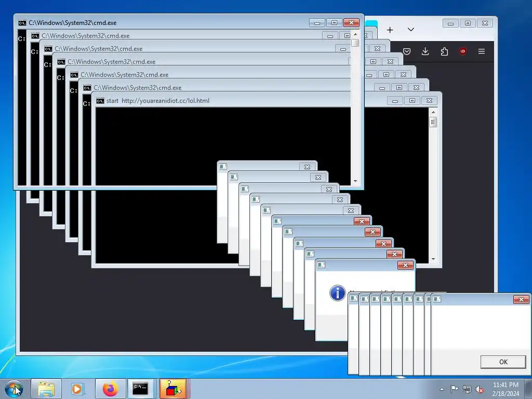Open the network status tray icon
Viewport: 532px width, 399px height.
467,389
